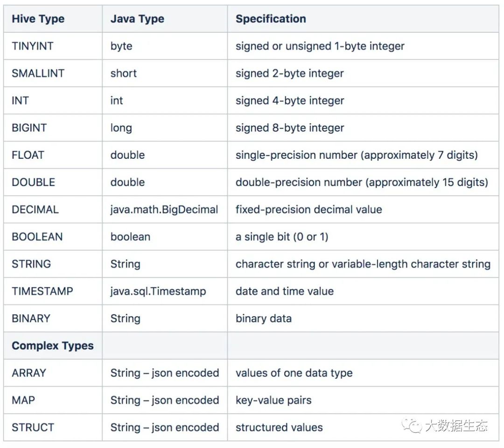Image resolution: width=504 pixels, height=448 pixels.
Task: Select the TINYINT cell
Action: [33, 46]
